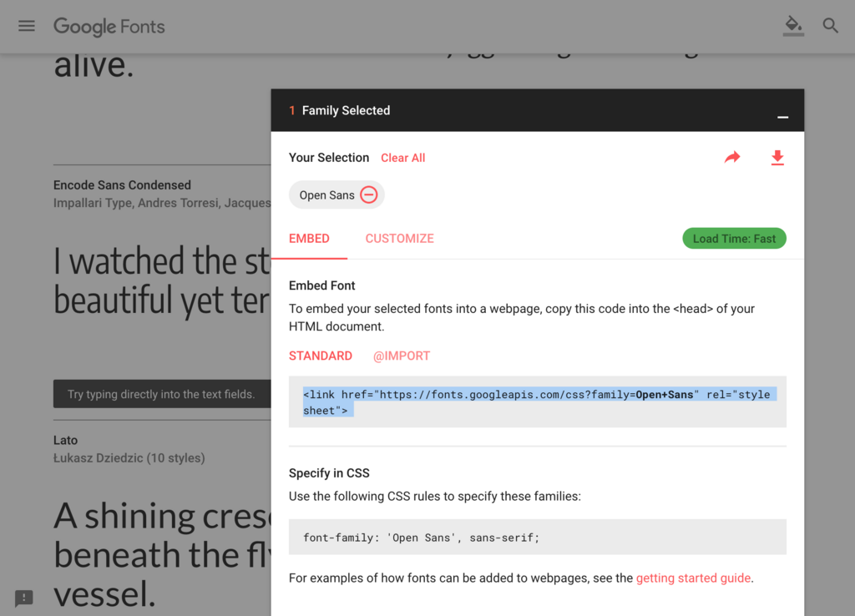The image size is (855, 616).
Task: Click Clear All selection link
Action: point(403,158)
